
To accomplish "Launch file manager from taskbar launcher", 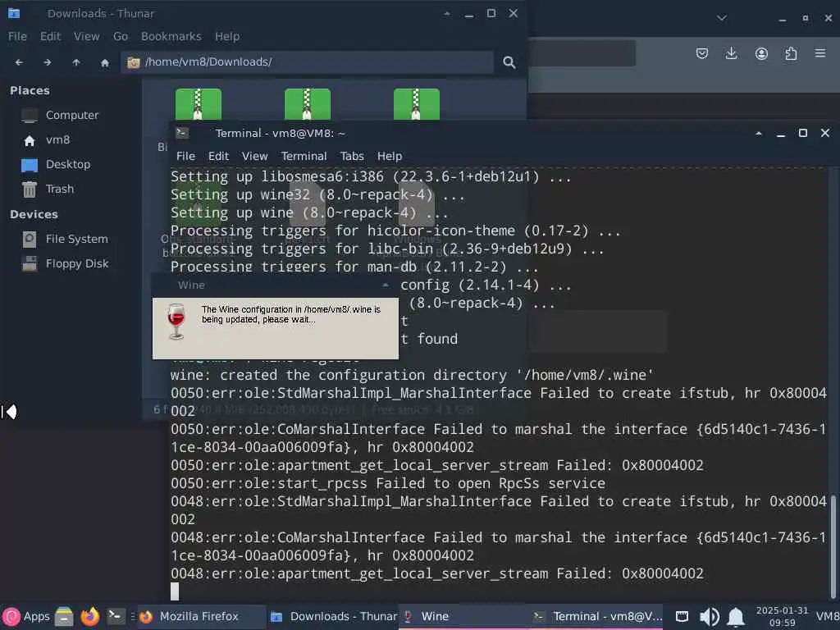I will coord(64,617).
